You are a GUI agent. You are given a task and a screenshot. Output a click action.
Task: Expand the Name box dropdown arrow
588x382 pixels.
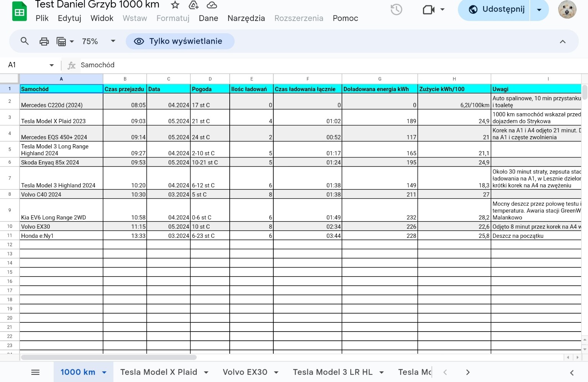click(52, 65)
